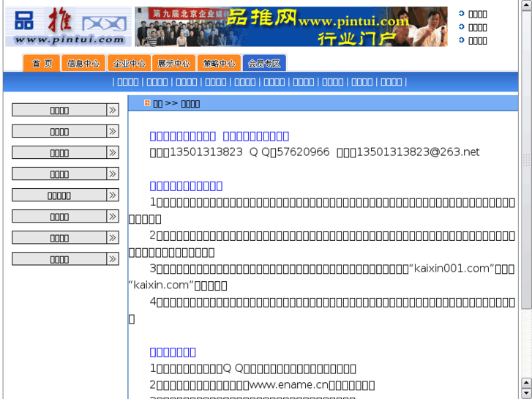Go to the 首页 tab
The image size is (532, 399).
point(42,63)
